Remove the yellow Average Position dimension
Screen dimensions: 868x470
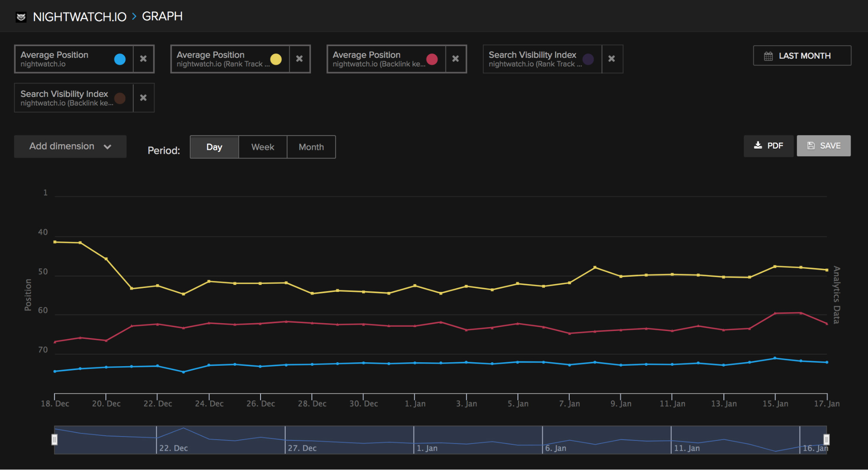301,58
